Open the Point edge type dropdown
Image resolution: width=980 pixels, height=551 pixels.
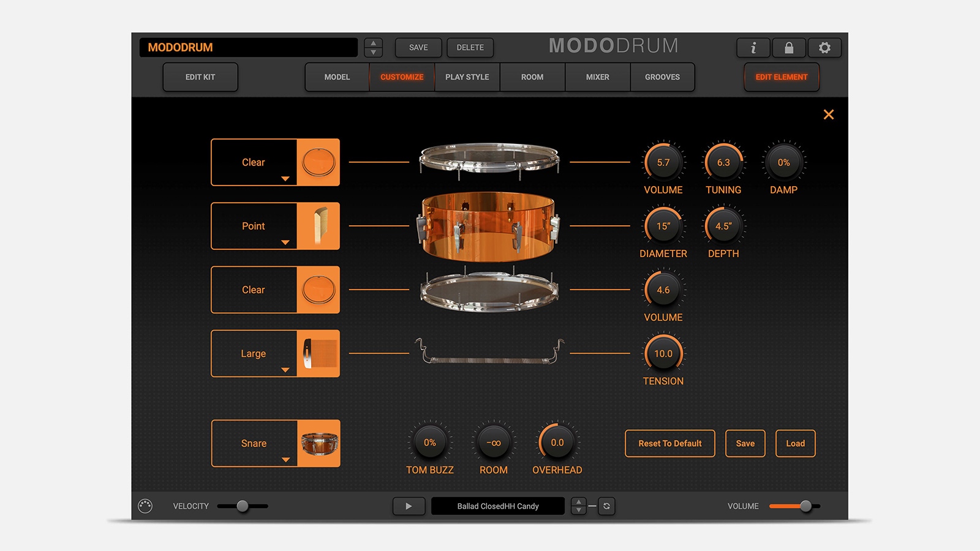(254, 226)
